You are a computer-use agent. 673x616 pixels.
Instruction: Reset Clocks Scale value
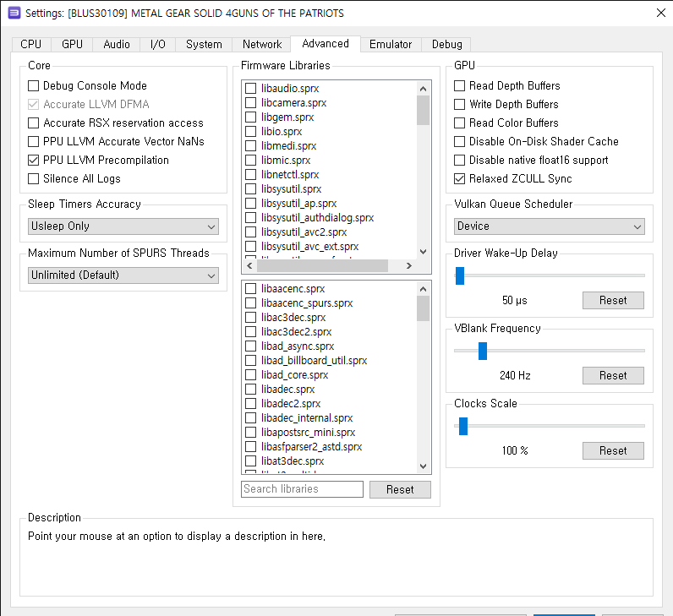pos(613,450)
